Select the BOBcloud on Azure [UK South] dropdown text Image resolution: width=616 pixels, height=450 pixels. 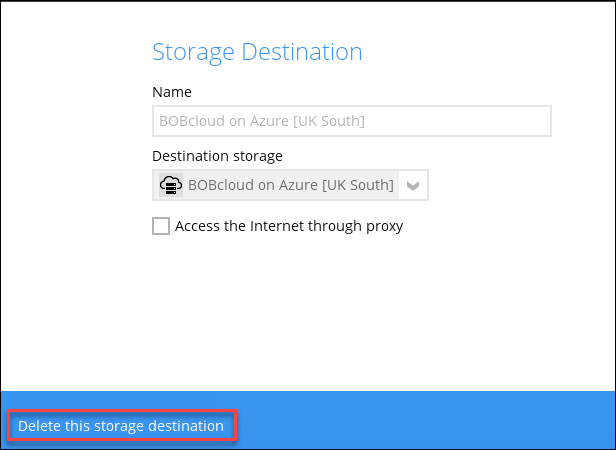[x=290, y=185]
